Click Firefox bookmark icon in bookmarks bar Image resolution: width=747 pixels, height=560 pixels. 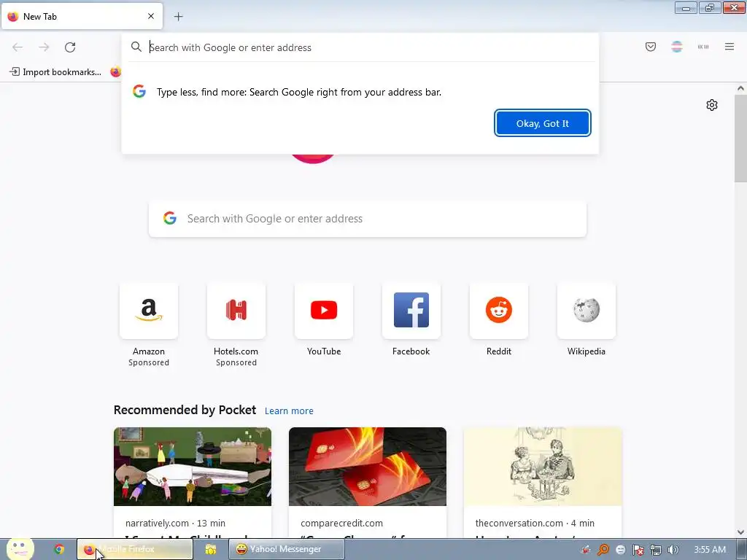pyautogui.click(x=115, y=72)
